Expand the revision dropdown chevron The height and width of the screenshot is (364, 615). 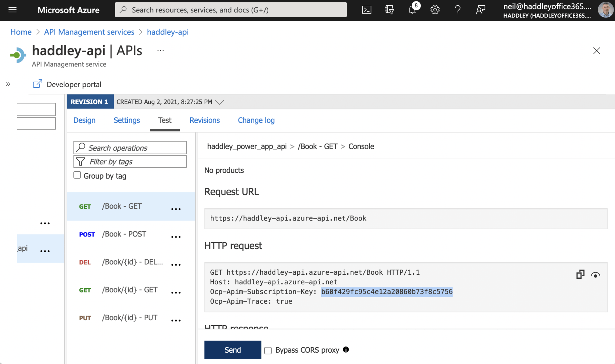(220, 102)
